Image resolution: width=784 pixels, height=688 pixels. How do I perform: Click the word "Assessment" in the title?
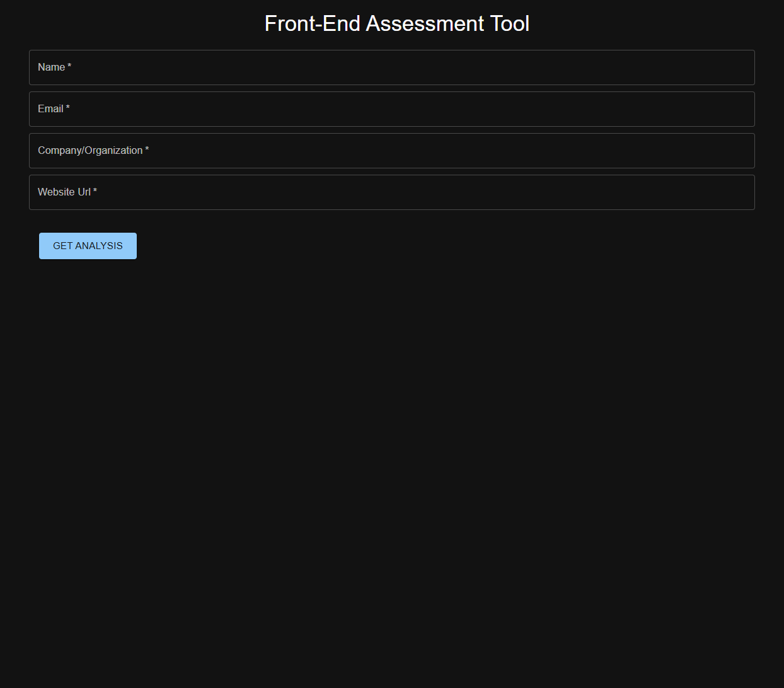pos(425,23)
